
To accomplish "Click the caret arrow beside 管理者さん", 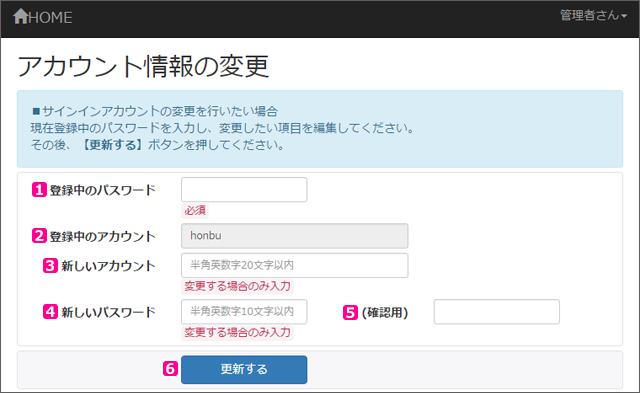I will pyautogui.click(x=624, y=16).
